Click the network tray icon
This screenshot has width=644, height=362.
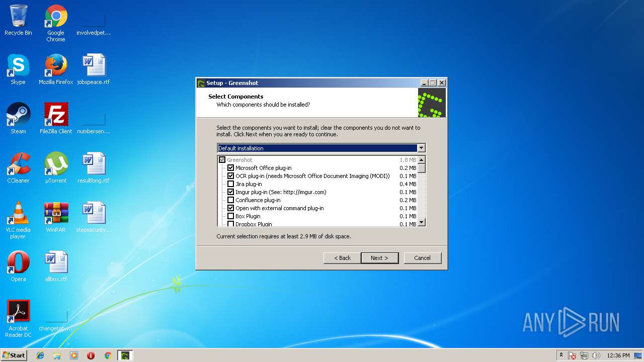584,355
